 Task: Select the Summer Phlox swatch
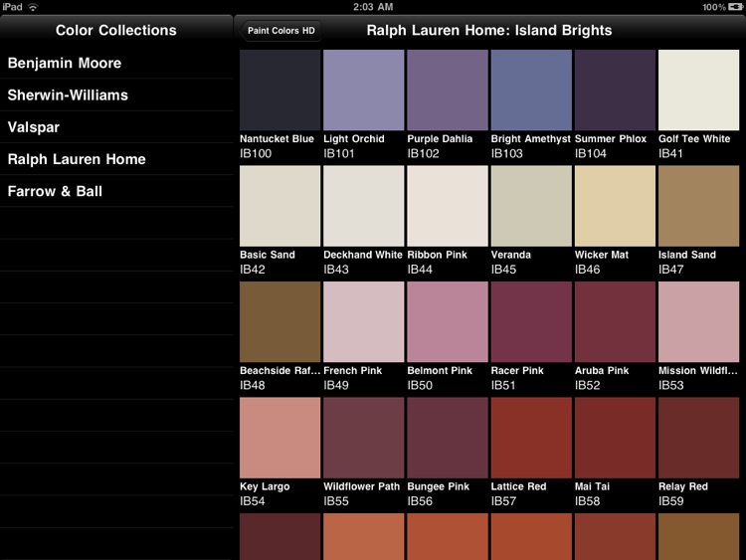615,90
